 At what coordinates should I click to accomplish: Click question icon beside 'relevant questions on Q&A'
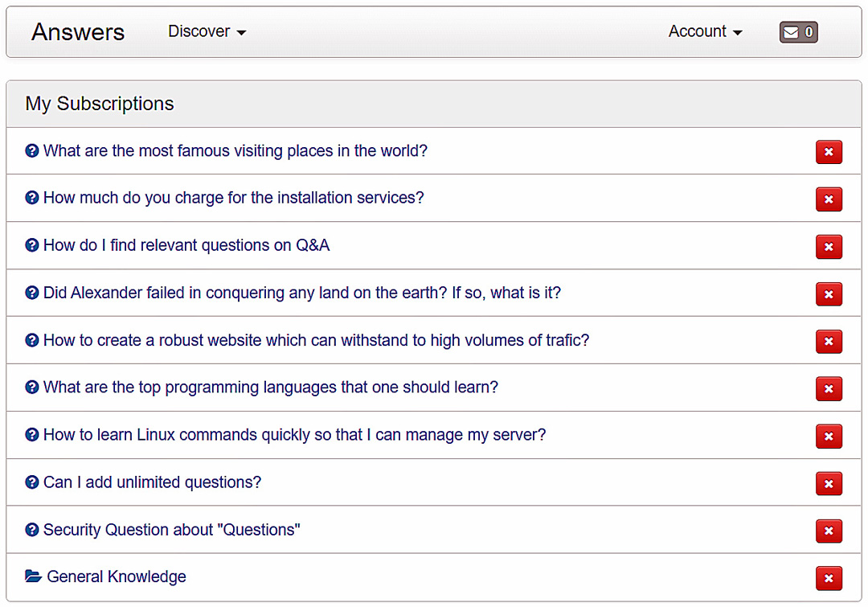pos(32,244)
